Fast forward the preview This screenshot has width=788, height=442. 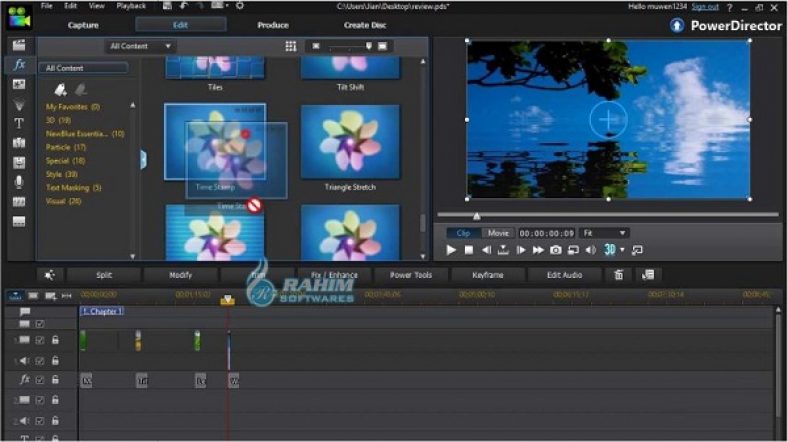[538, 250]
